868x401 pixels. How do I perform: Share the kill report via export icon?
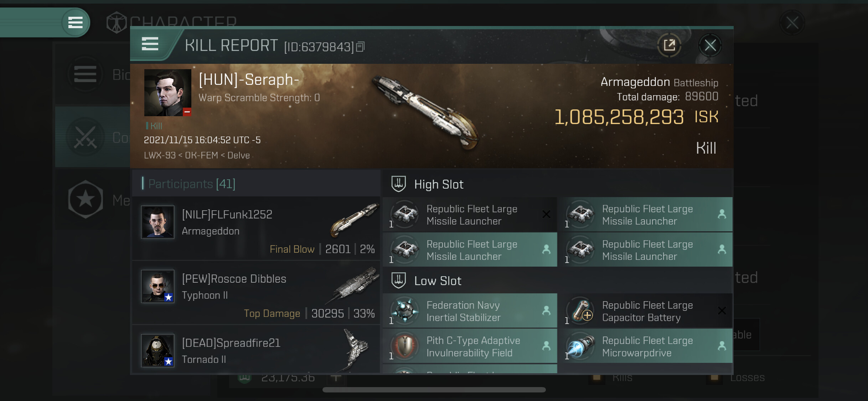pyautogui.click(x=669, y=45)
